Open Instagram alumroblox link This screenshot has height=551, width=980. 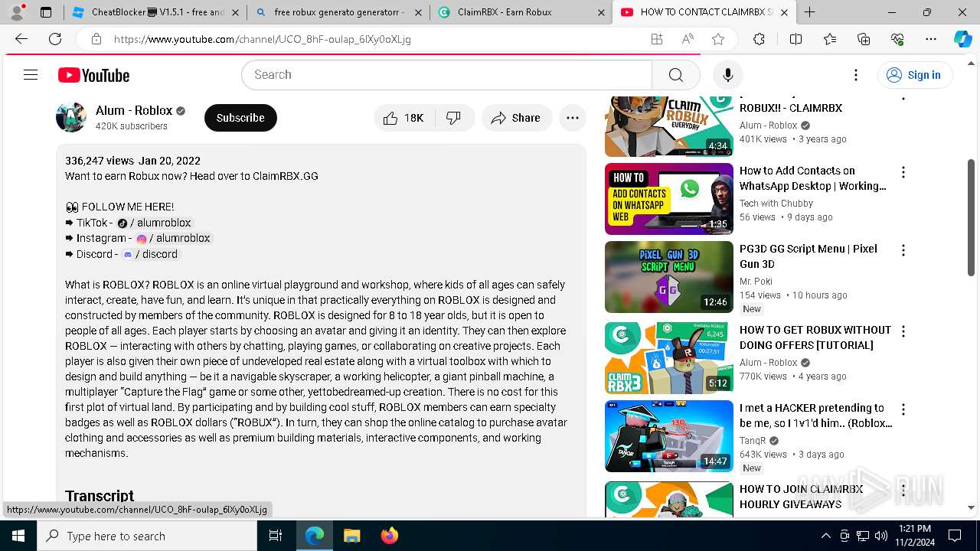(x=173, y=238)
